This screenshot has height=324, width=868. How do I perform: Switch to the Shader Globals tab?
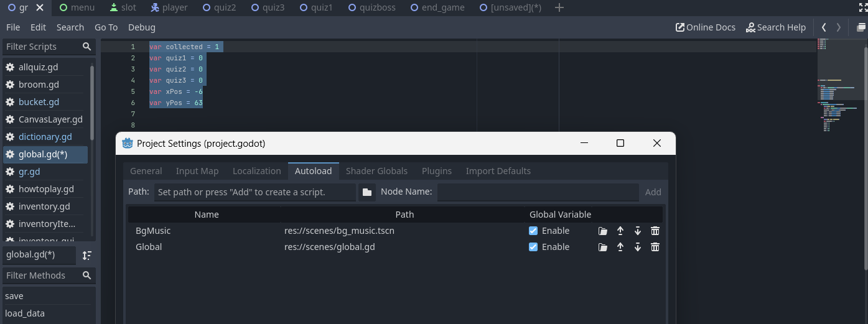[376, 171]
